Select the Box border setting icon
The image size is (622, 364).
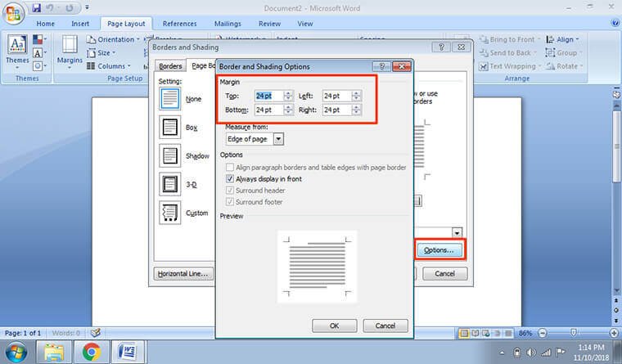[169, 128]
